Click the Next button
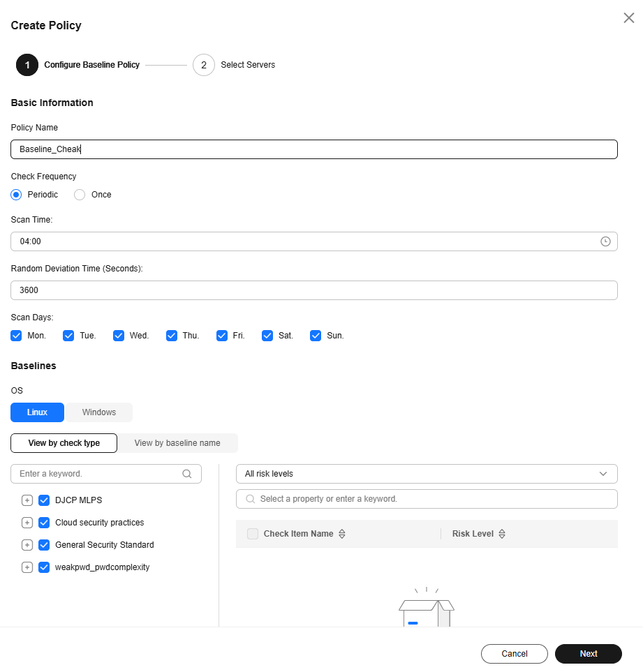 pos(588,654)
